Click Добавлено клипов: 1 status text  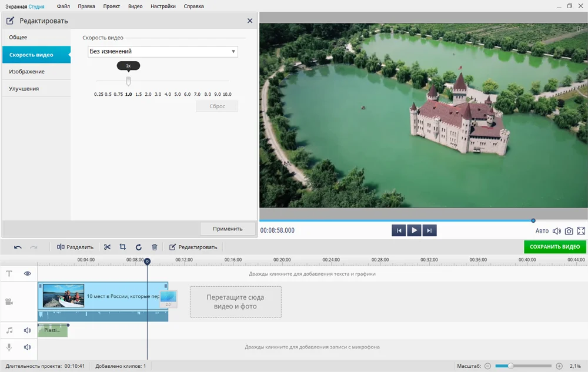coord(121,366)
